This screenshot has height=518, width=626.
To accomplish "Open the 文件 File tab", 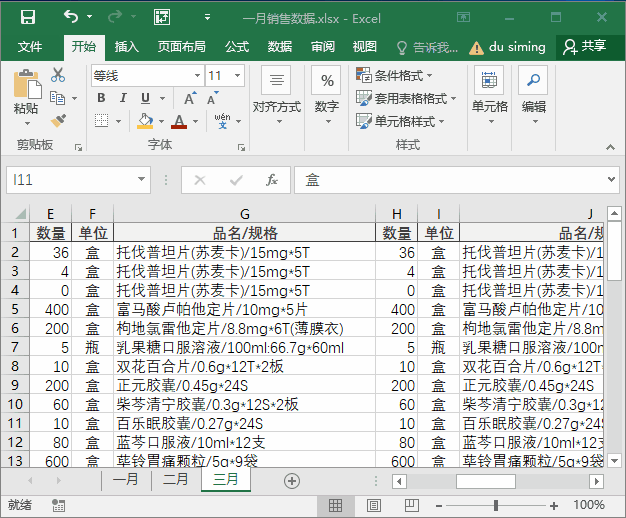I will [x=30, y=47].
